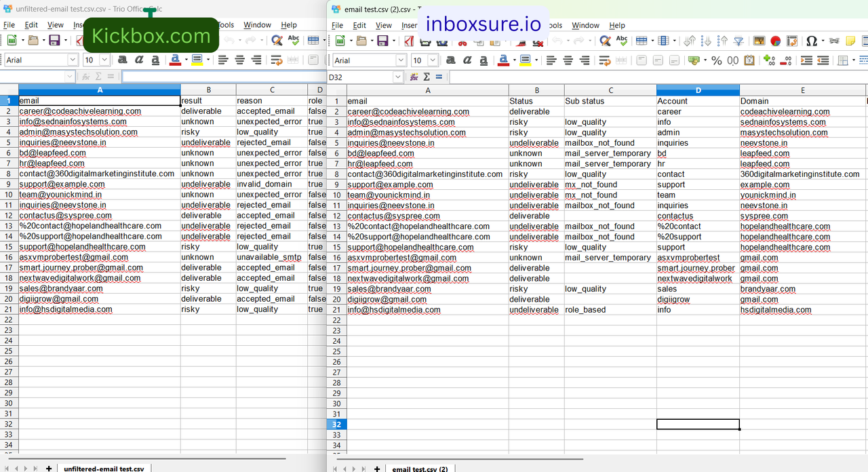868x472 pixels.
Task: Expand font color dropdown arrow in email test (2) window
Action: [x=515, y=60]
